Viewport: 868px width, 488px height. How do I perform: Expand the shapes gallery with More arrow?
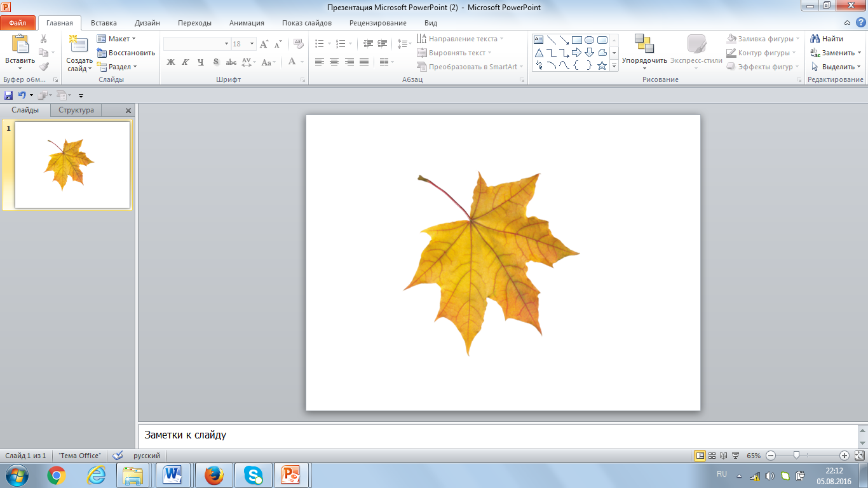[x=614, y=65]
